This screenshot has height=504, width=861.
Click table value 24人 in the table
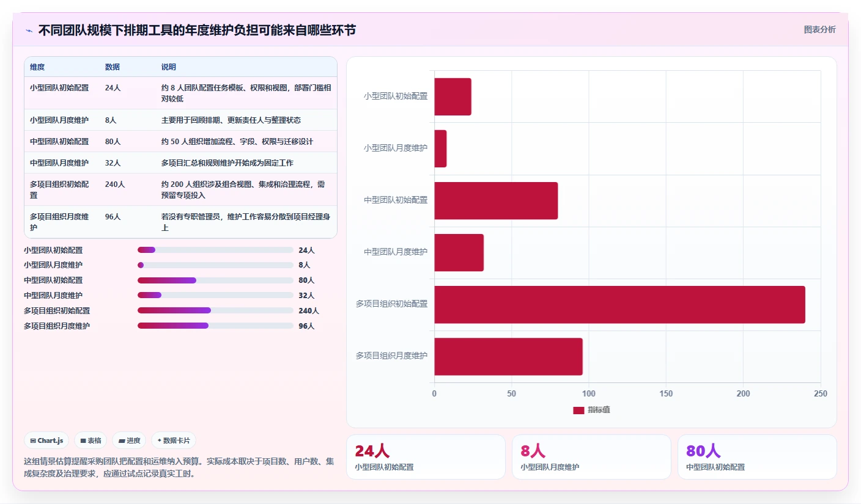tap(113, 88)
